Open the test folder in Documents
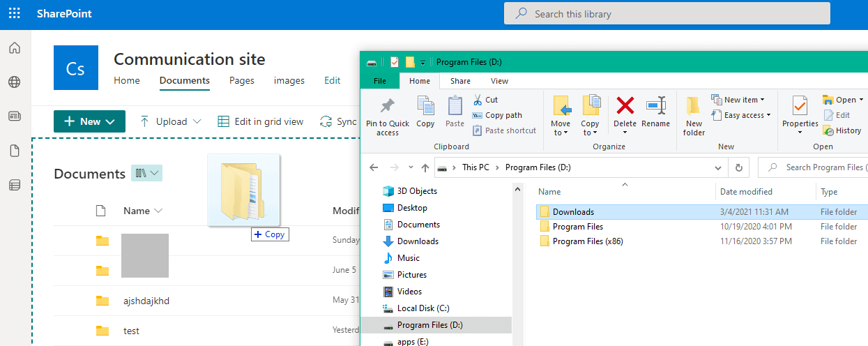 (x=131, y=331)
